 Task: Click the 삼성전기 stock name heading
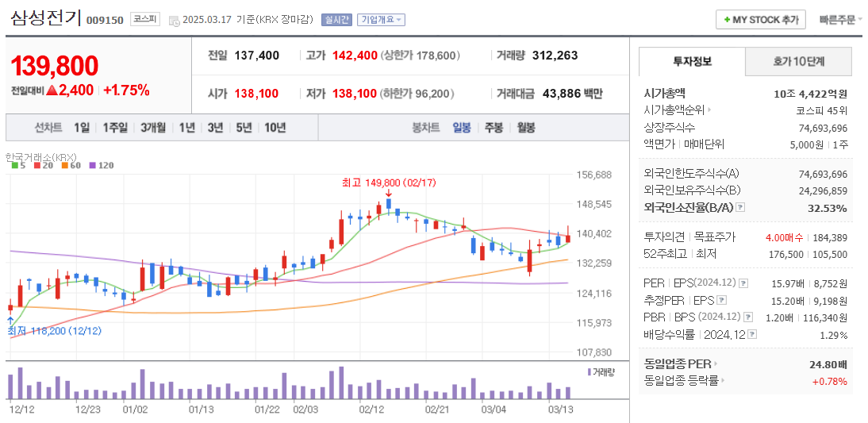click(46, 18)
